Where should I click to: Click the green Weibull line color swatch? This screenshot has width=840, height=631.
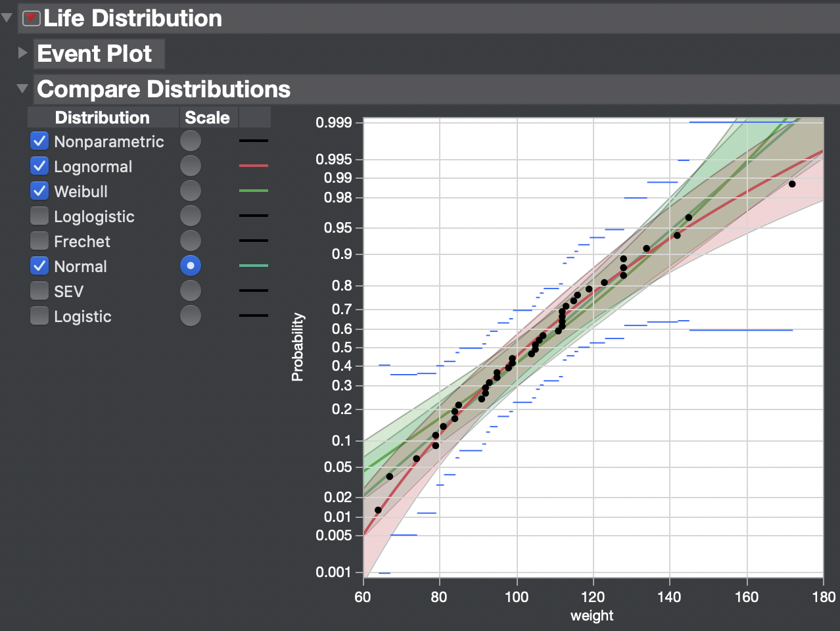click(254, 191)
